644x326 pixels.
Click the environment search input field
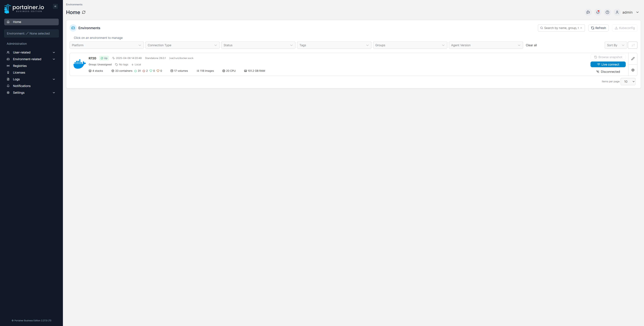point(560,28)
